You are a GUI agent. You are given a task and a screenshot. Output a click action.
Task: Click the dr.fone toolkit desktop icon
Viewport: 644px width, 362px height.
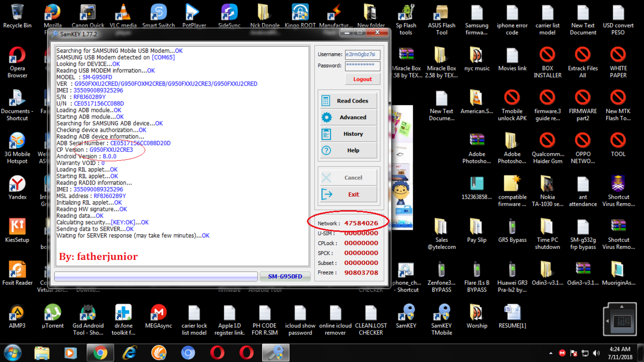pyautogui.click(x=123, y=320)
